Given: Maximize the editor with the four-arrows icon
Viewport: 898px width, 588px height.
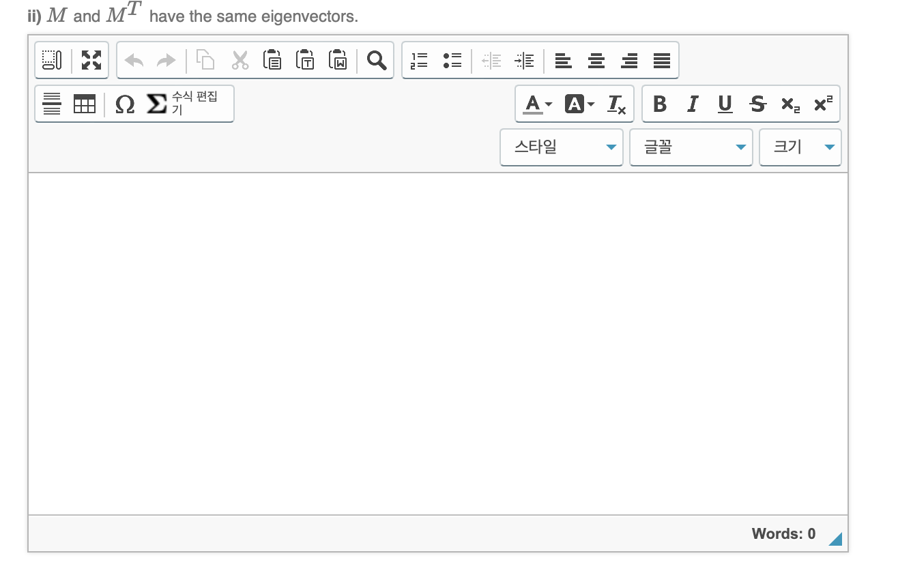Looking at the screenshot, I should point(91,61).
